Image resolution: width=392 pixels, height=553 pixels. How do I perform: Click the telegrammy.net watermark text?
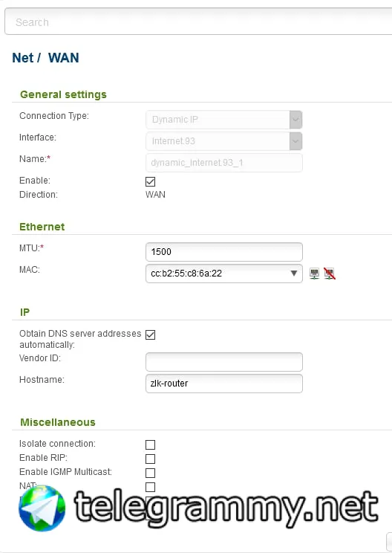[226, 508]
